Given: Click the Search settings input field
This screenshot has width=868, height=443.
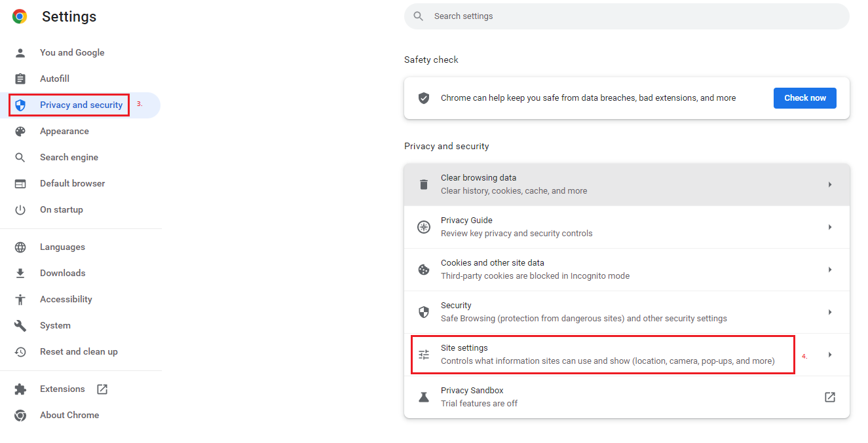Looking at the screenshot, I should tap(626, 16).
